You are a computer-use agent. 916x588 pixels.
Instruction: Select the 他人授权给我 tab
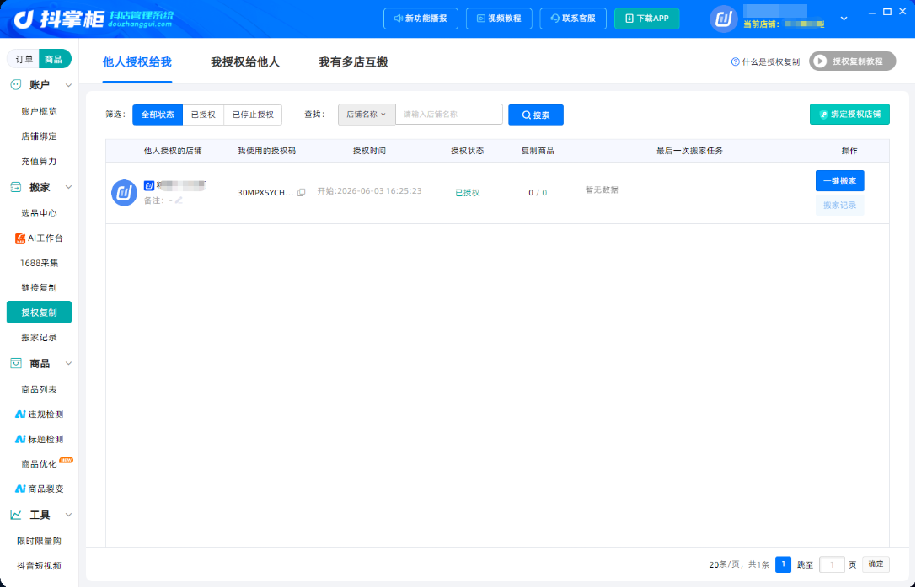click(x=137, y=62)
